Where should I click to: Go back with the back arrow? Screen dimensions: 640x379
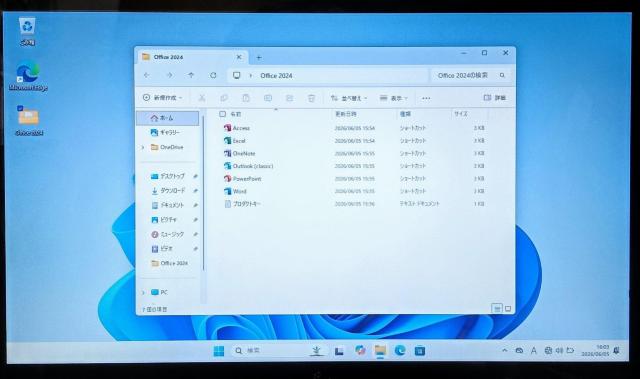[147, 75]
